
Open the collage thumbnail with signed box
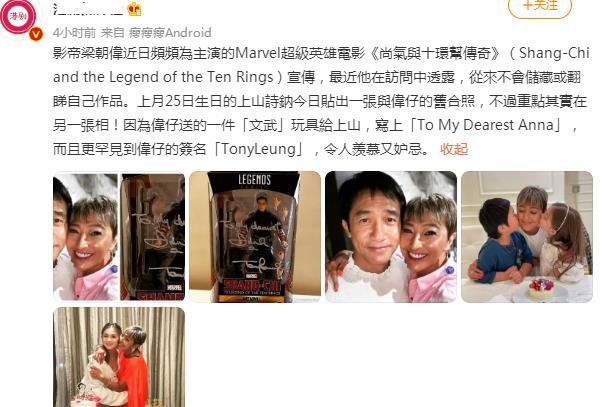[119, 237]
